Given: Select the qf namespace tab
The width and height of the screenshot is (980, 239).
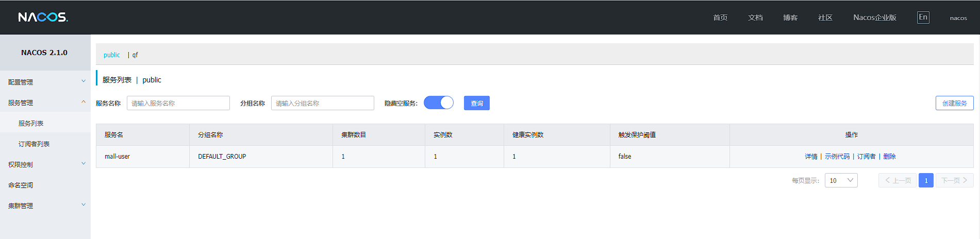Looking at the screenshot, I should (x=135, y=55).
